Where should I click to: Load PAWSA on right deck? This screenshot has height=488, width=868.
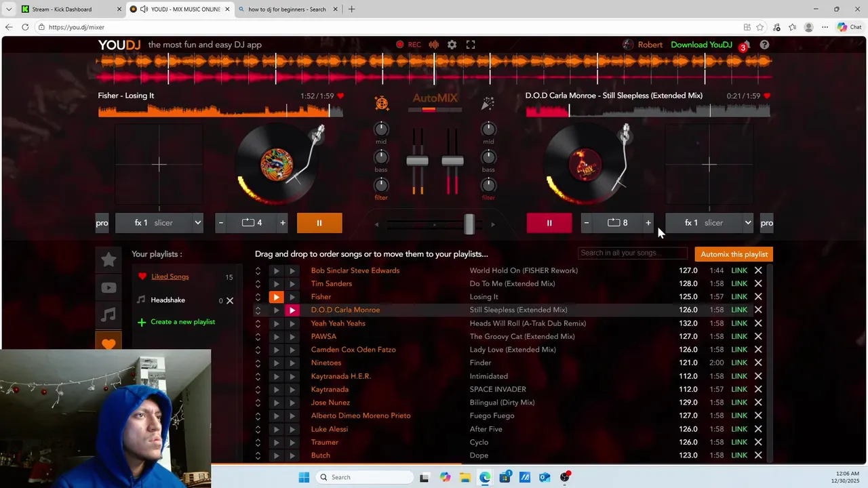click(x=292, y=337)
